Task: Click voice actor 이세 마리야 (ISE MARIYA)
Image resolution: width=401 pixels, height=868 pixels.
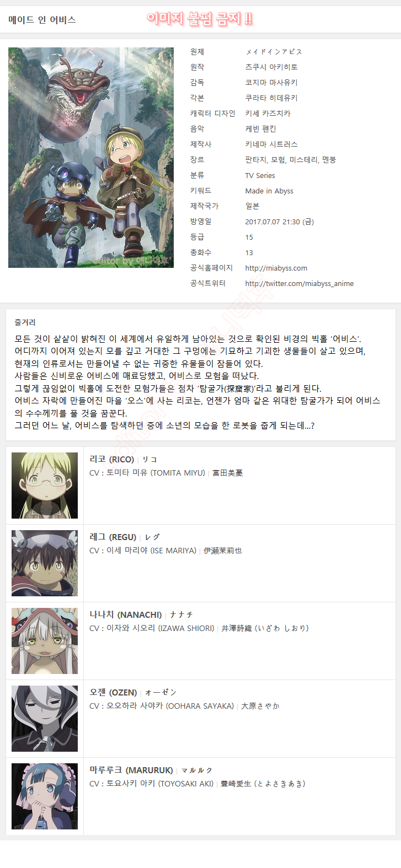Action: pos(151,551)
